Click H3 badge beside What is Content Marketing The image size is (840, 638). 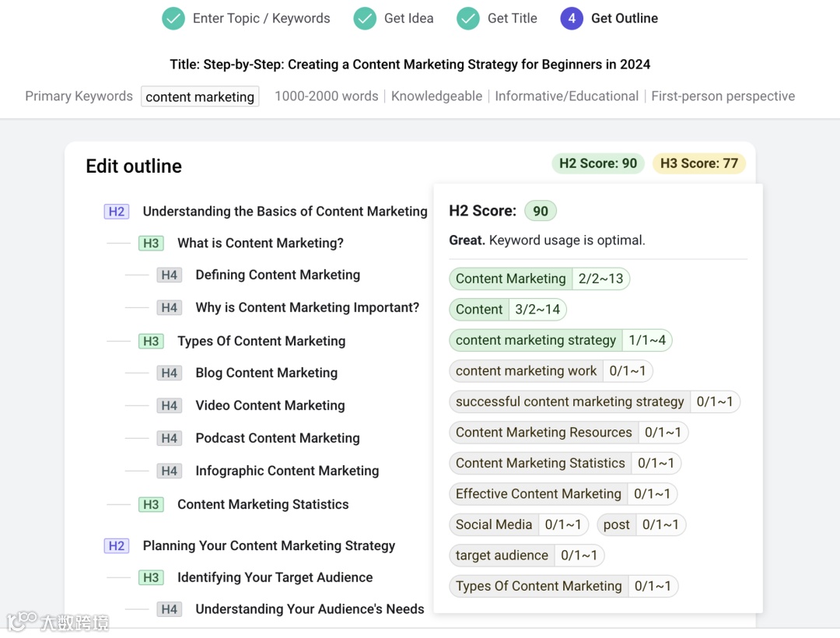(151, 244)
